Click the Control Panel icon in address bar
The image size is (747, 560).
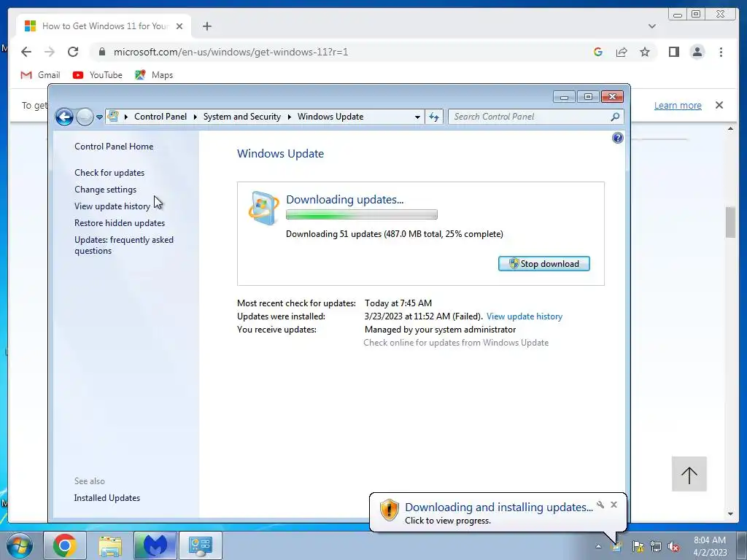[113, 116]
